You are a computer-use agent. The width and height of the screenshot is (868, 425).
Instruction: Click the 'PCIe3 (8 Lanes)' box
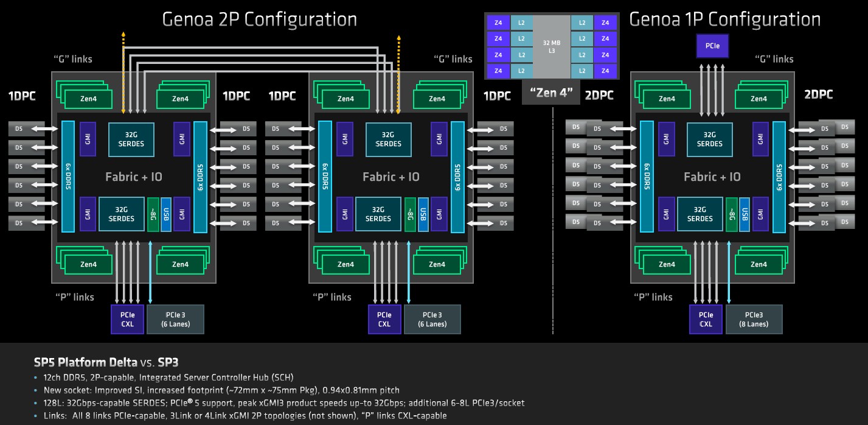(753, 319)
